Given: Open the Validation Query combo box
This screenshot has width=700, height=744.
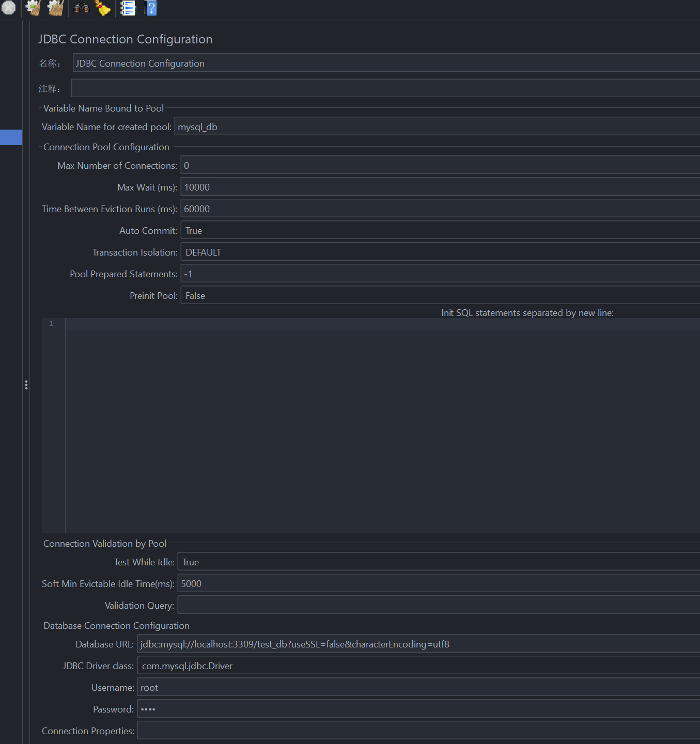Looking at the screenshot, I should tap(439, 605).
